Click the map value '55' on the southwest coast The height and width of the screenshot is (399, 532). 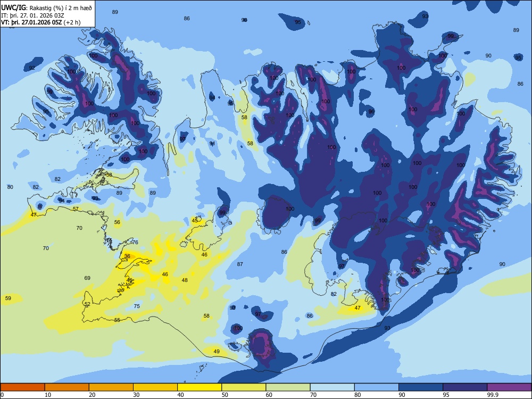tap(117, 320)
